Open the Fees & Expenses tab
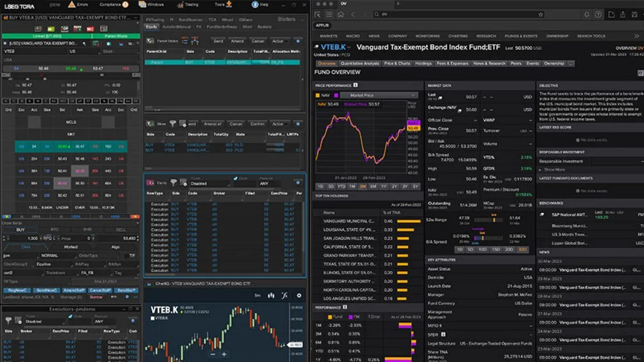The width and height of the screenshot is (644, 362). click(x=452, y=63)
